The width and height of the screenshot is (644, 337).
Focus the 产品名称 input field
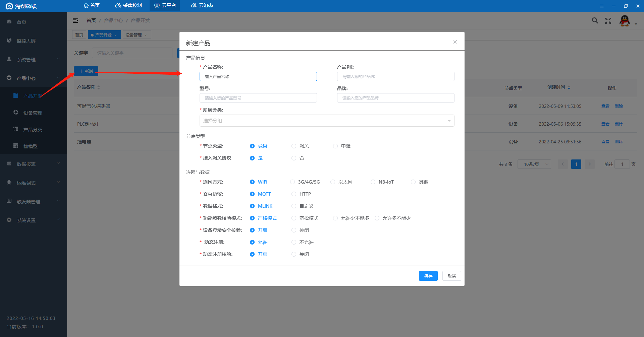[258, 76]
